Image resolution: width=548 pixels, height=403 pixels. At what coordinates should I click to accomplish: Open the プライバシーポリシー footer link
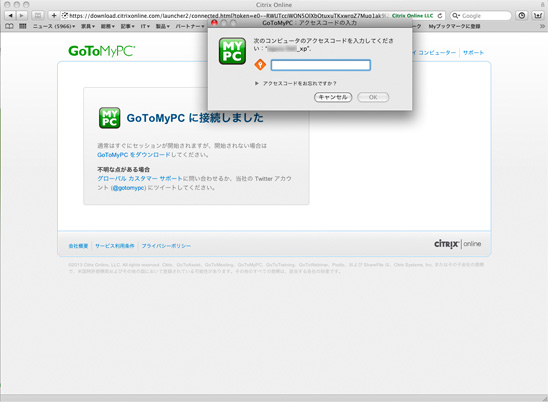pos(166,246)
